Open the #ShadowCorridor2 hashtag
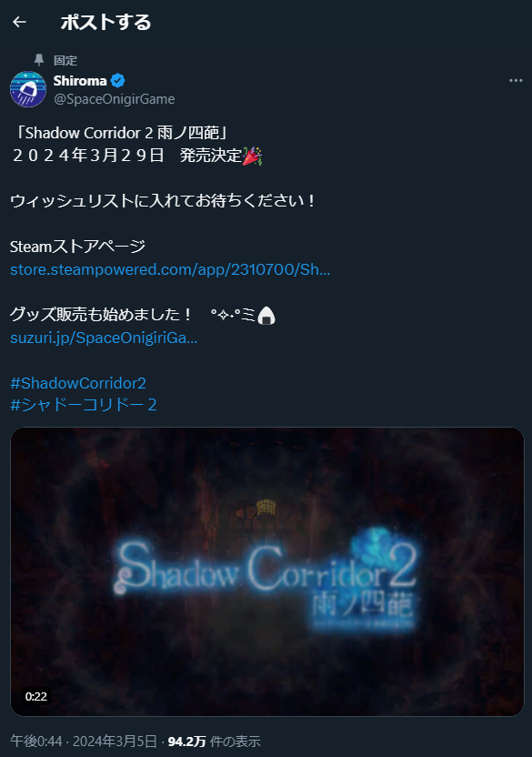The image size is (532, 757). coord(78,383)
